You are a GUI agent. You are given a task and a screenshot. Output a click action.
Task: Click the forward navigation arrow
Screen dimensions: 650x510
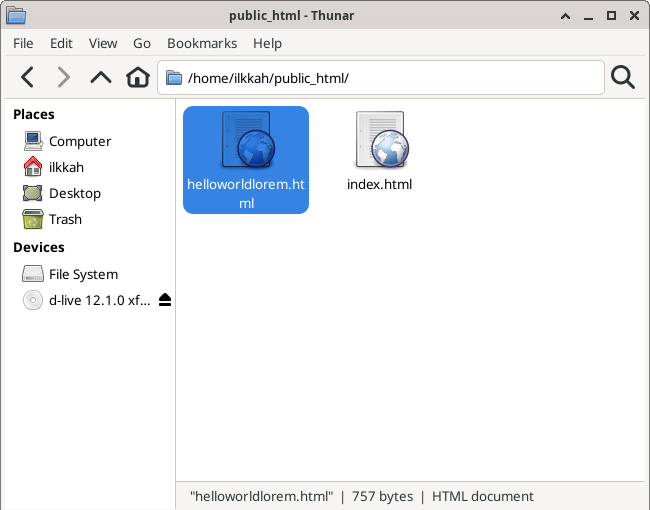[x=63, y=78]
